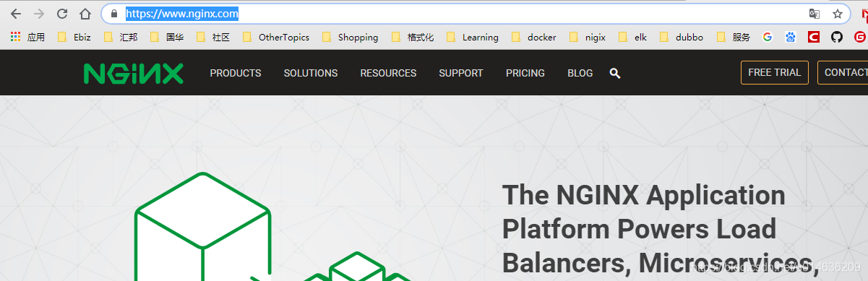Screen dimensions: 868x281
Task: Open the Shopping bookmark folder
Action: click(x=350, y=37)
